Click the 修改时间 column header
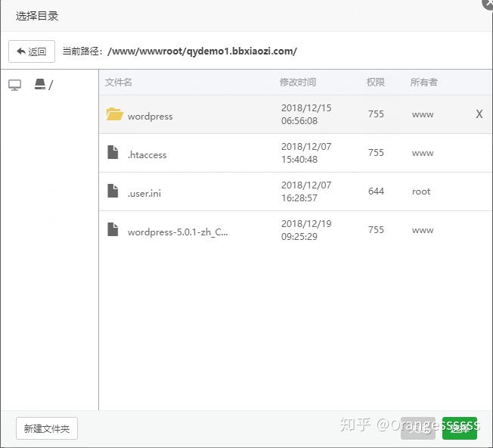This screenshot has width=493, height=448. (x=298, y=82)
